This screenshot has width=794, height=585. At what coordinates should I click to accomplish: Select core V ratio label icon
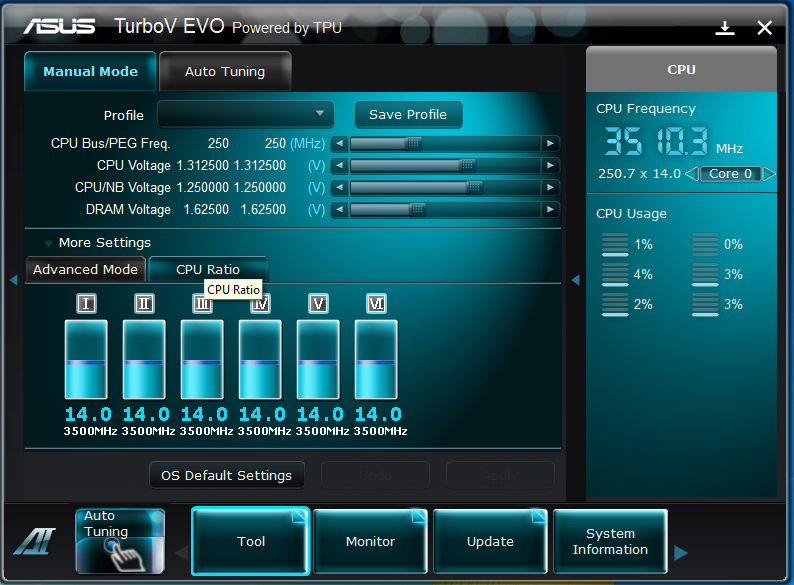pos(318,303)
